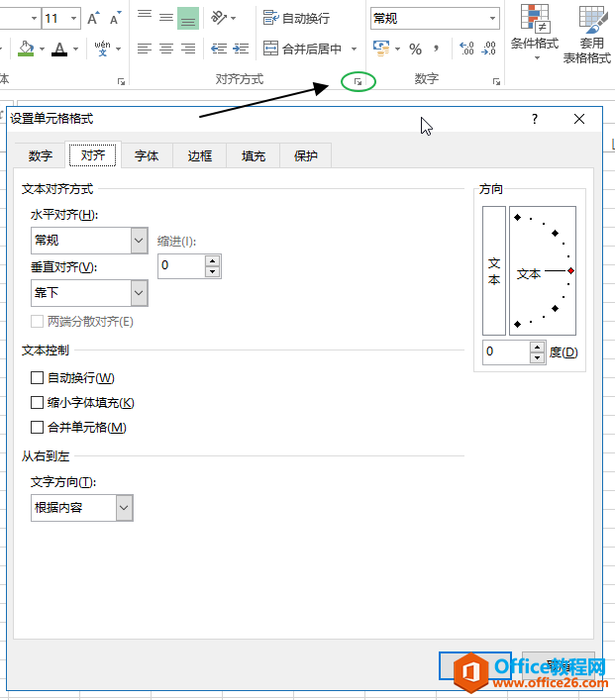
Task: Toggle 自动换行 wrap text in ribbon
Action: 296,18
